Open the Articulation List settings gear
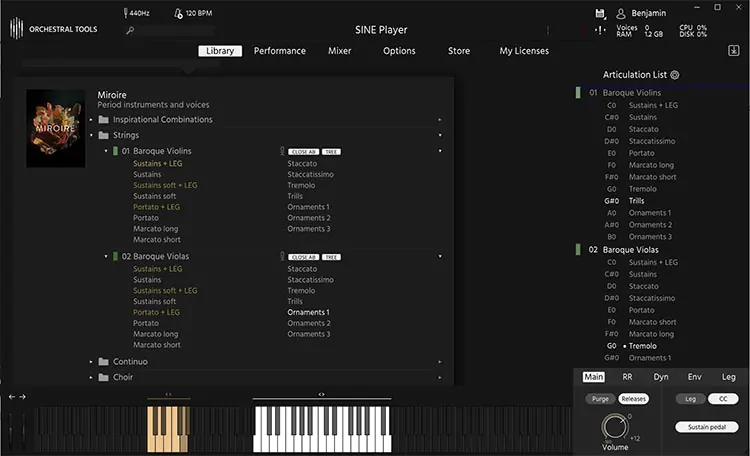Viewport: 750px width, 456px height. (674, 75)
